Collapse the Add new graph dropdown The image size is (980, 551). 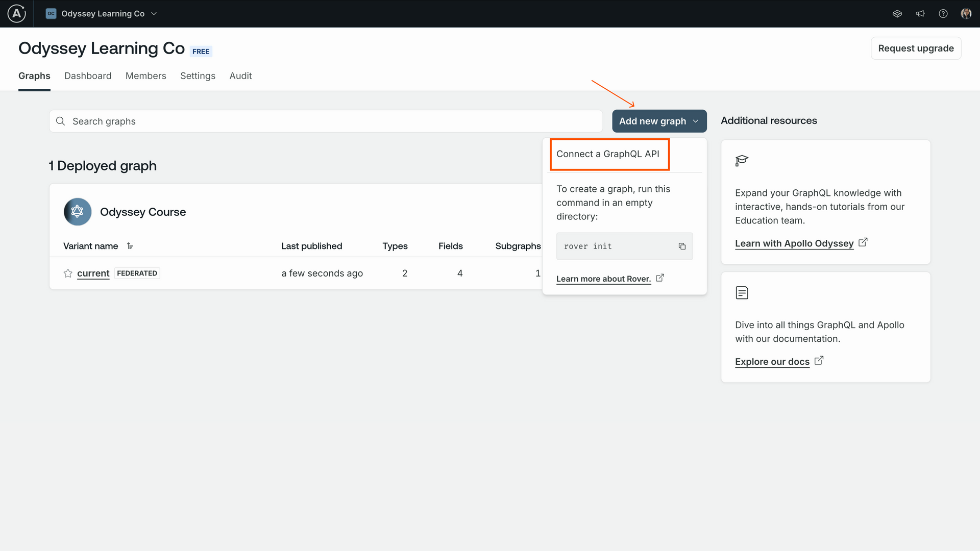coord(659,121)
